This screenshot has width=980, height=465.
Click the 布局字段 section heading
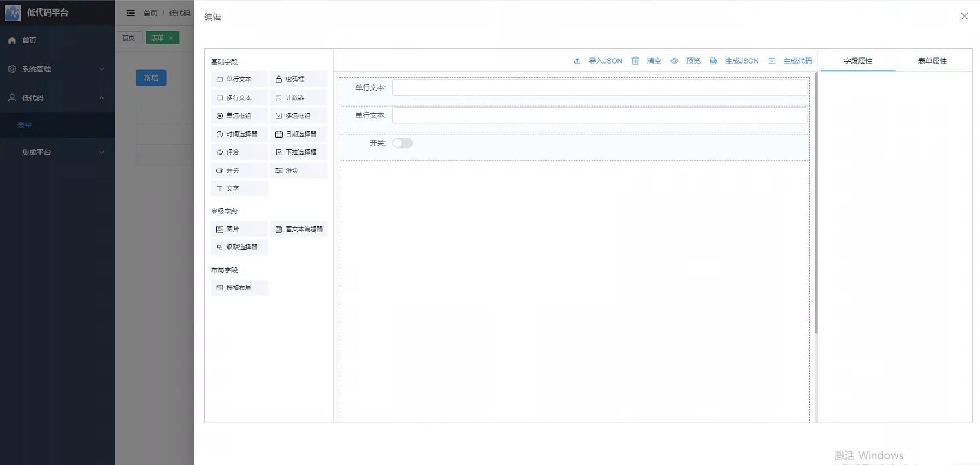tap(224, 270)
